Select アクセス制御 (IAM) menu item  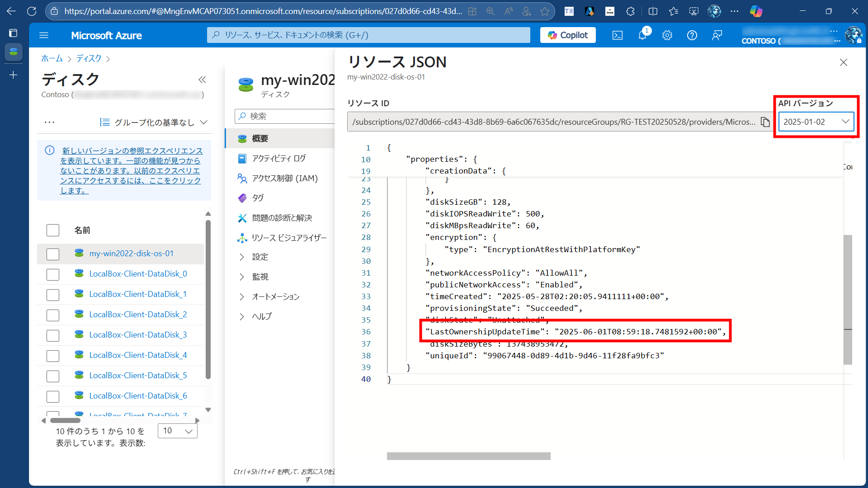pyautogui.click(x=284, y=178)
